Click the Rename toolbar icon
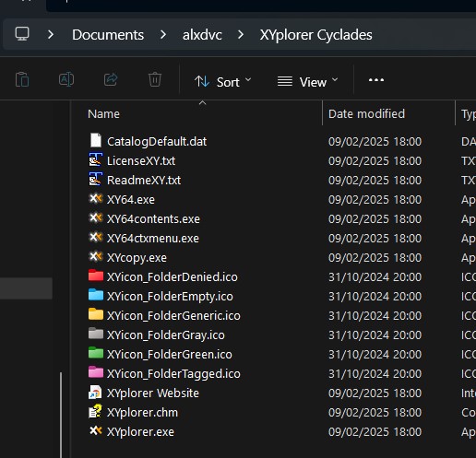 pos(66,79)
